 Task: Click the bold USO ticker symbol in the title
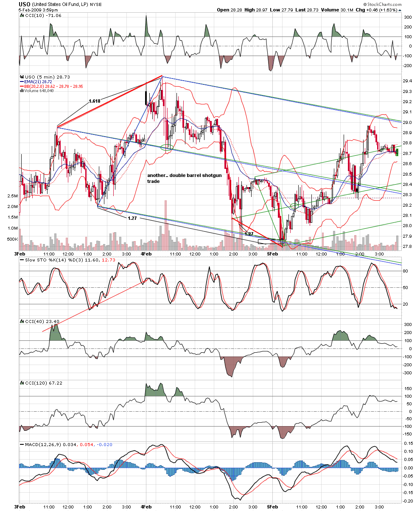(25, 4)
